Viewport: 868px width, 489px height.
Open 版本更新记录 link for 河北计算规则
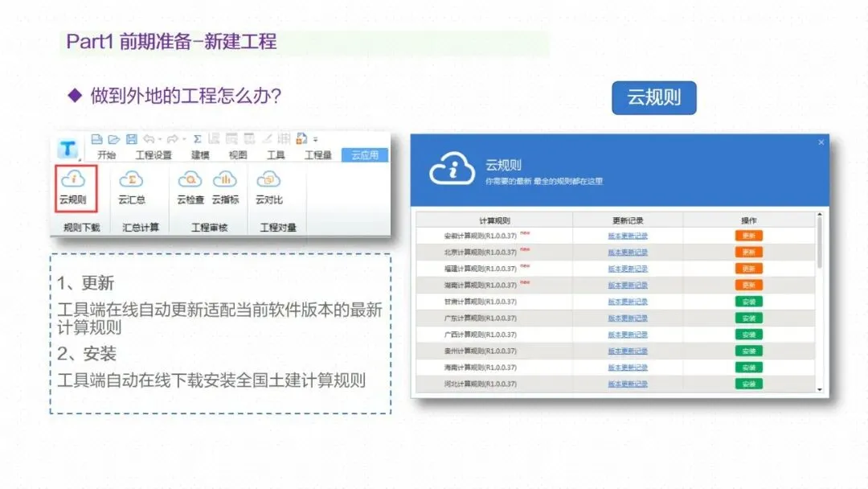pos(628,384)
